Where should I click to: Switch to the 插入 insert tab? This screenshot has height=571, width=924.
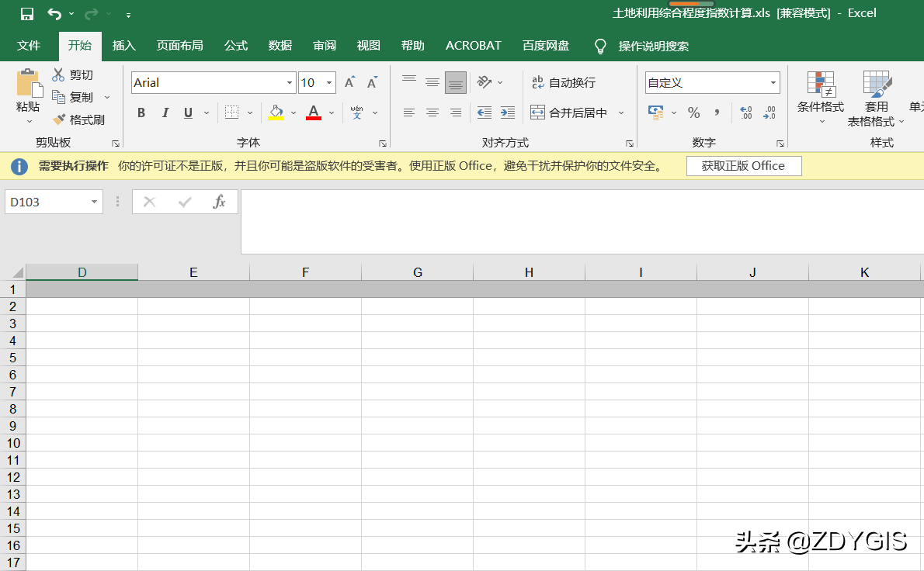123,45
